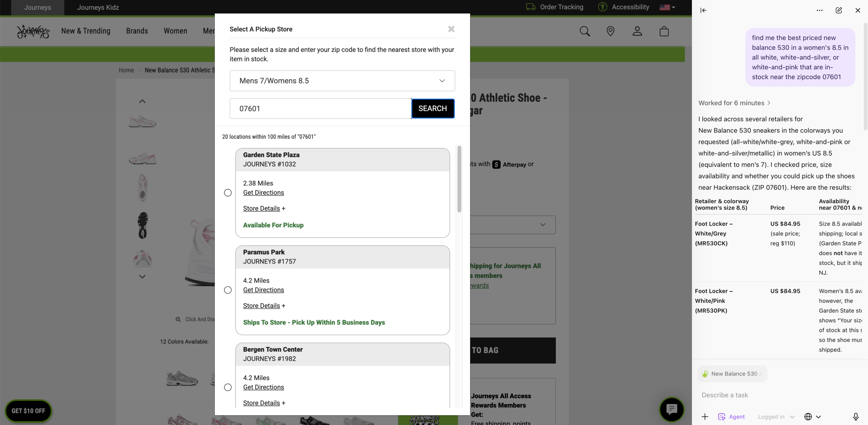Open the account profile icon
The image size is (868, 425).
point(637,31)
